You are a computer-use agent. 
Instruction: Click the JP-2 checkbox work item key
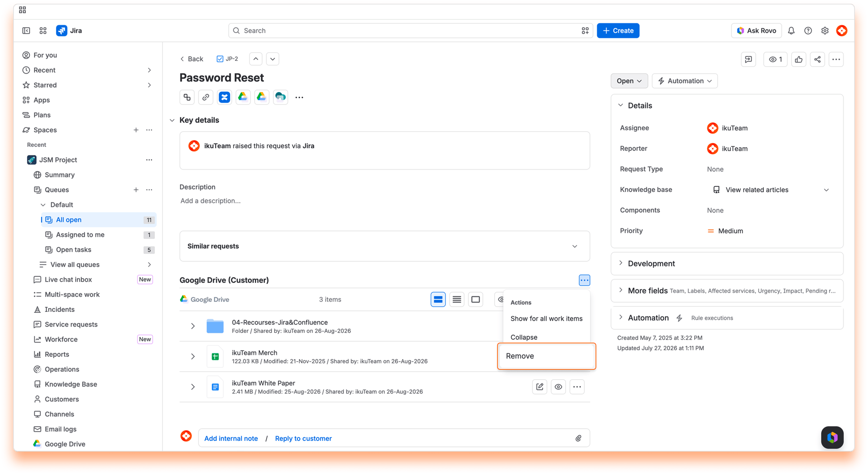pos(227,59)
